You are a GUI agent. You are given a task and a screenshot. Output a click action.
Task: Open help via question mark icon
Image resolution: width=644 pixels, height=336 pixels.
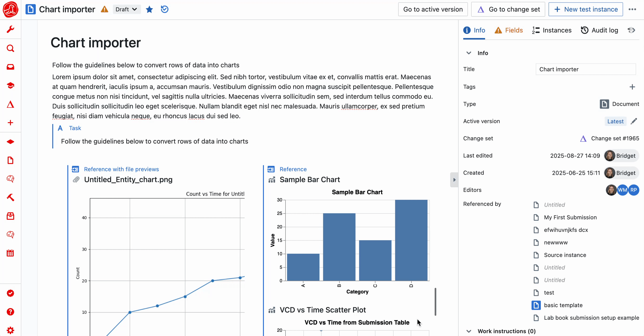(x=10, y=312)
